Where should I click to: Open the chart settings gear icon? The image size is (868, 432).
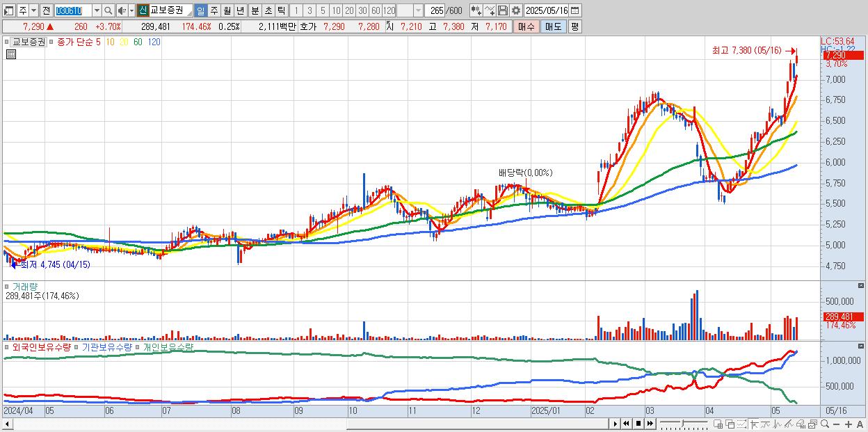(x=515, y=10)
